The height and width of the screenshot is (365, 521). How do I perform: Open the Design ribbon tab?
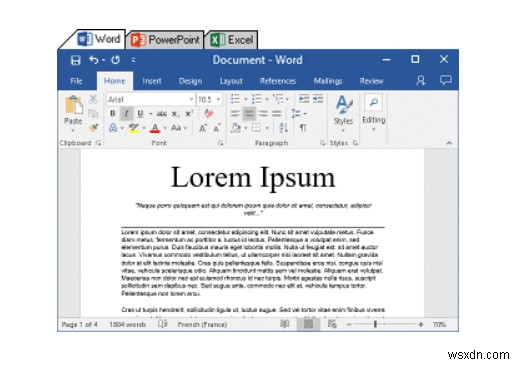pos(190,81)
